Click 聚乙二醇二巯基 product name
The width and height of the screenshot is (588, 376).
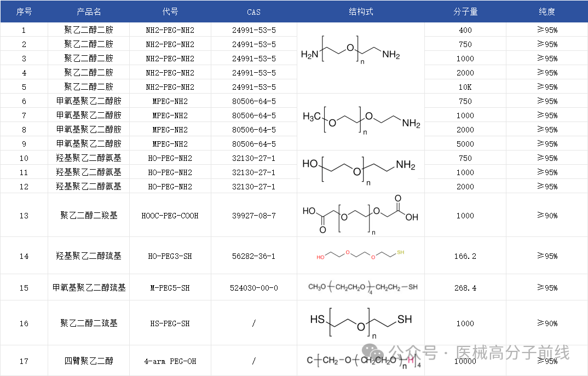(x=89, y=323)
